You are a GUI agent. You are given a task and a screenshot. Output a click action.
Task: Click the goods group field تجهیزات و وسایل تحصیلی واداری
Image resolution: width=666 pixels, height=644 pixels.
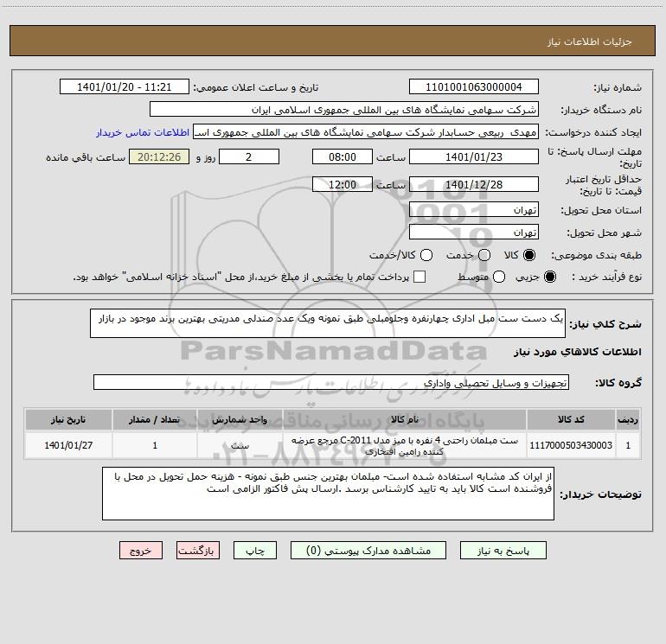pos(331,382)
